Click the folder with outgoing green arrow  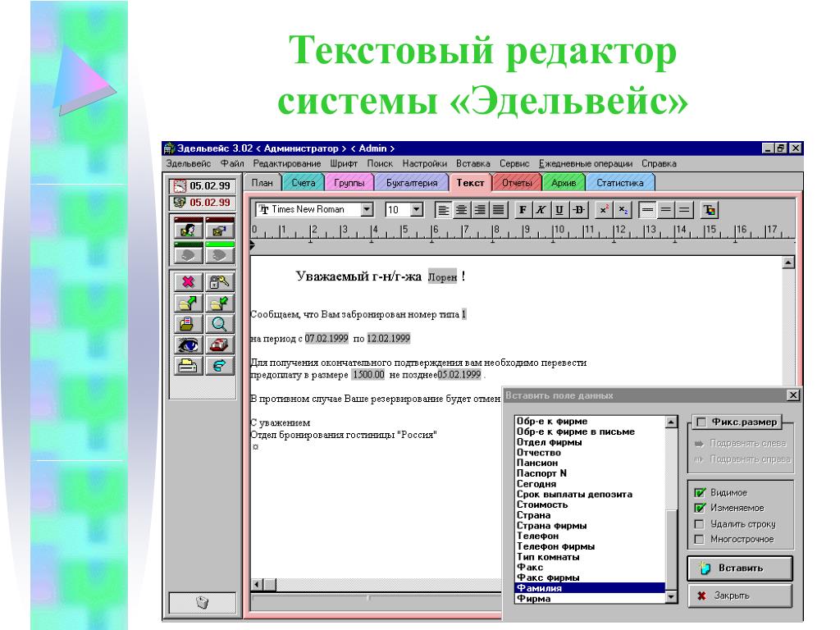188,304
